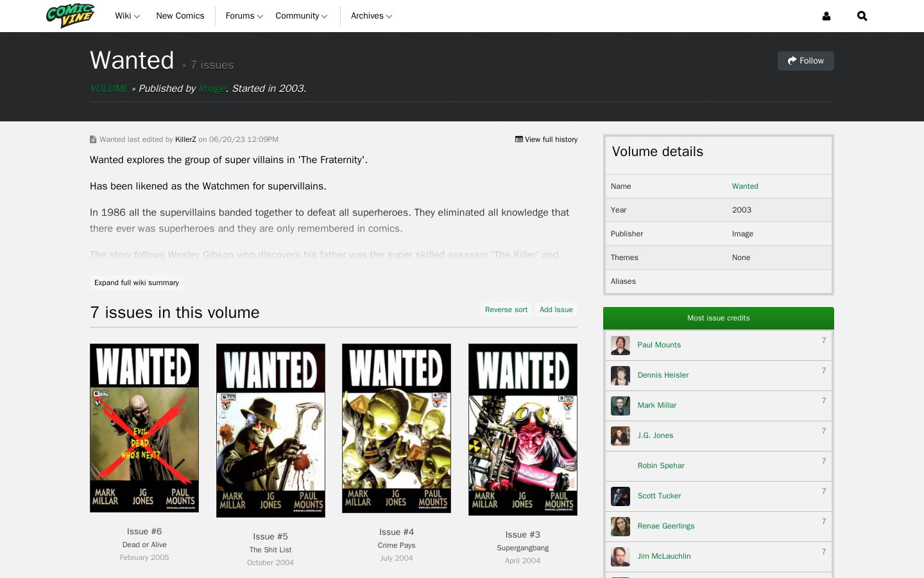Click the April 2004 issue date
The image size is (924, 578).
tap(523, 561)
